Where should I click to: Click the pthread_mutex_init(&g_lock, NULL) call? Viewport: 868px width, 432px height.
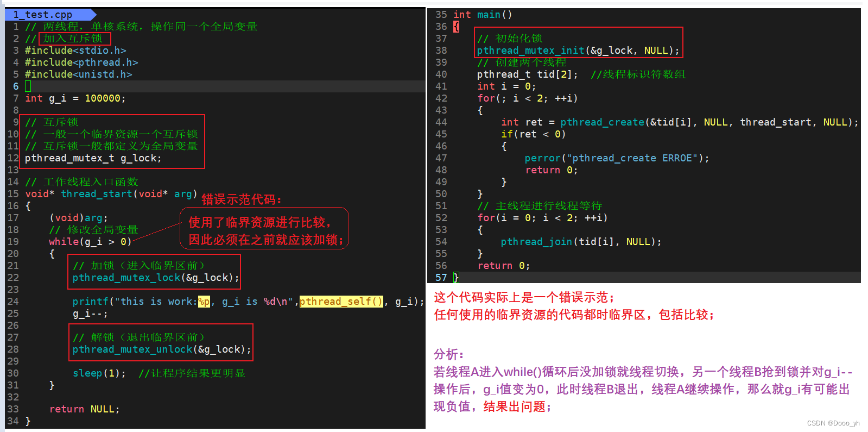578,51
